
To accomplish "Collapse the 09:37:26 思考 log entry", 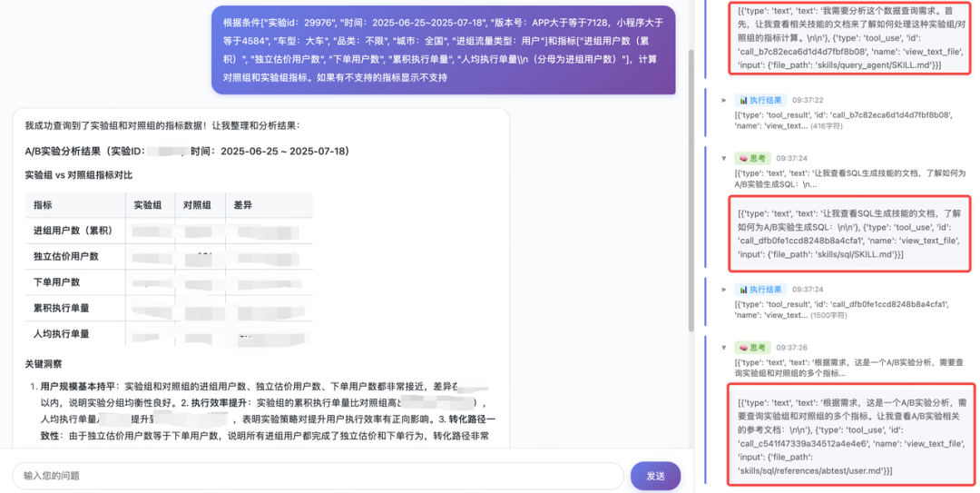I will [x=724, y=347].
